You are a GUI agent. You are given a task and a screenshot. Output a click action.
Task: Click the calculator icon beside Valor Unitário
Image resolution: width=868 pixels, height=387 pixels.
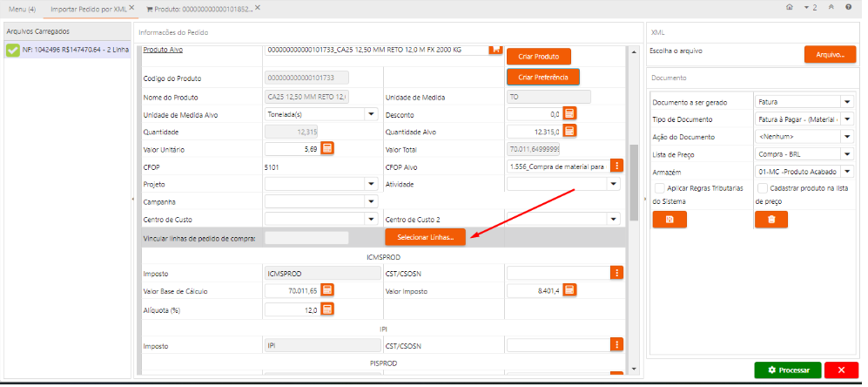pos(328,149)
